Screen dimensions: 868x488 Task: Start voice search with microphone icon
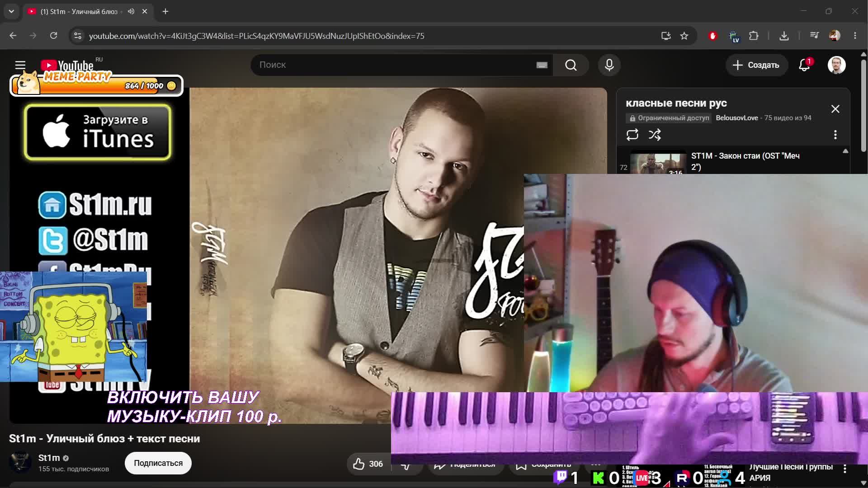[609, 65]
